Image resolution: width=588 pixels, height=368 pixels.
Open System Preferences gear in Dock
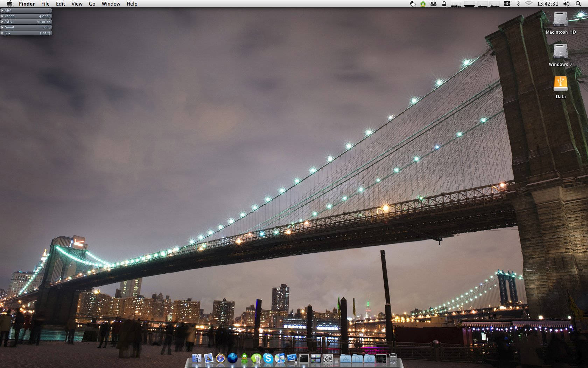tap(328, 358)
